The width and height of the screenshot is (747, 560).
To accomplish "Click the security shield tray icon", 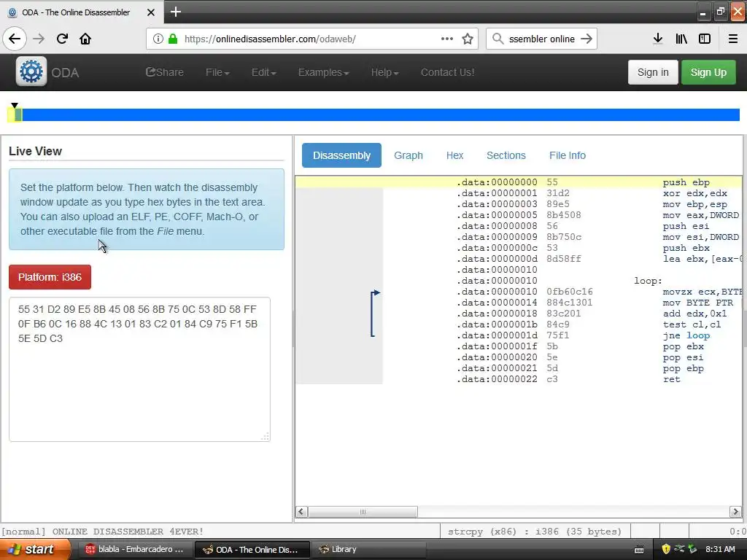I will [666, 549].
